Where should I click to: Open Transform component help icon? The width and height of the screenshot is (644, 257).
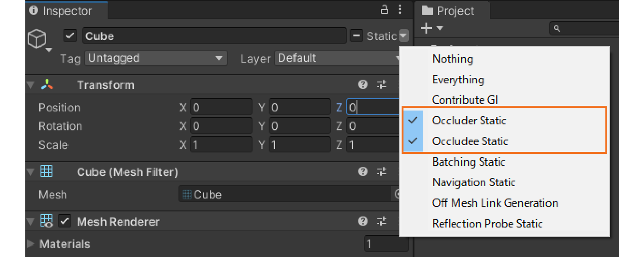(363, 84)
